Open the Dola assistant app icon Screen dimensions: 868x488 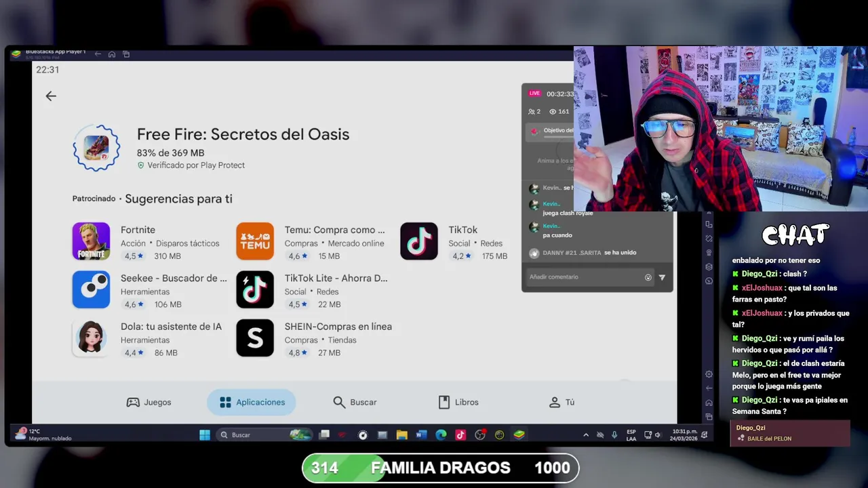pos(91,338)
